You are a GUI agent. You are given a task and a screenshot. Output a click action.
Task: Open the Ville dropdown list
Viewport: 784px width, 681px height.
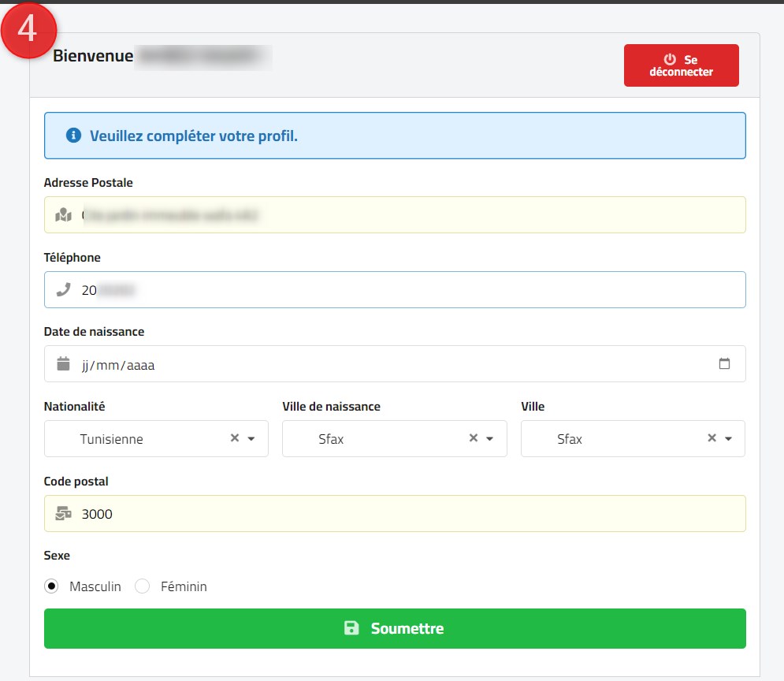[728, 439]
